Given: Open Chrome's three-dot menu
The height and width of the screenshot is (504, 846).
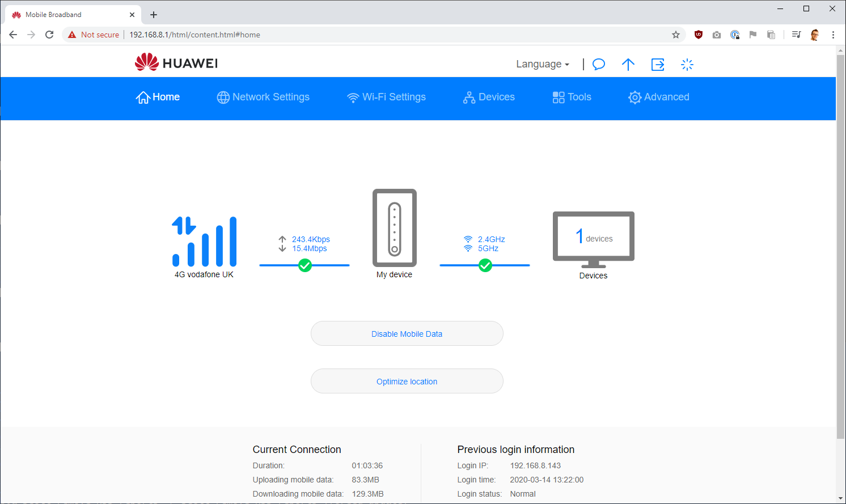Looking at the screenshot, I should click(x=833, y=35).
